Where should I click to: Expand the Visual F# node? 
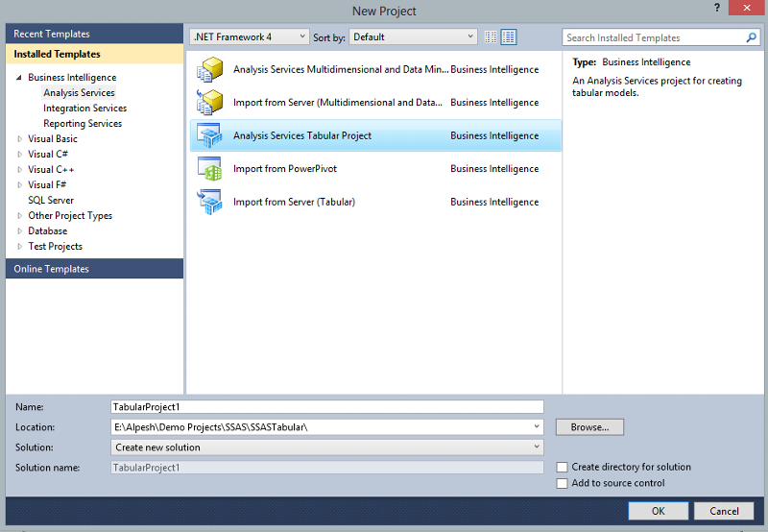tap(19, 185)
